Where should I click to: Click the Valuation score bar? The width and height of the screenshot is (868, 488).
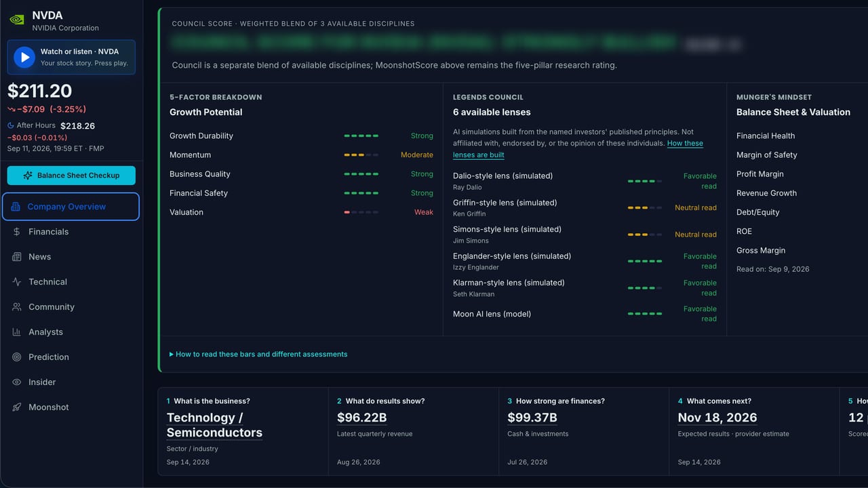pos(361,212)
